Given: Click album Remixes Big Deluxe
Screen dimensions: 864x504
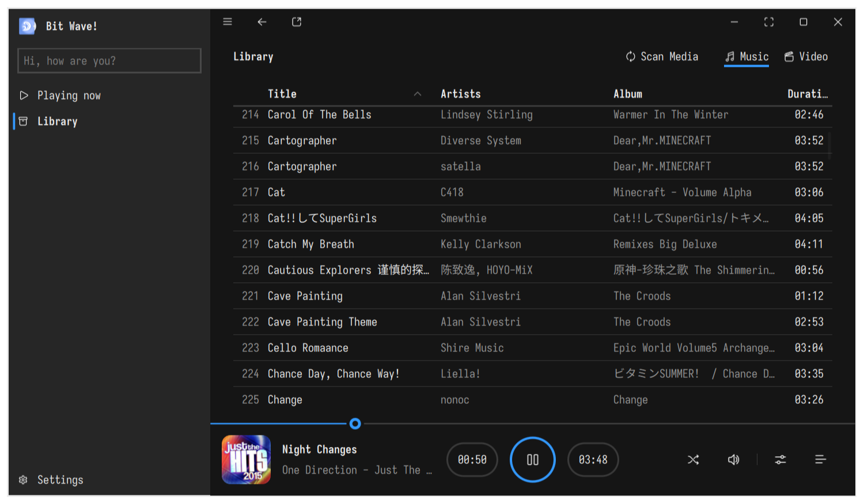Looking at the screenshot, I should pos(665,244).
